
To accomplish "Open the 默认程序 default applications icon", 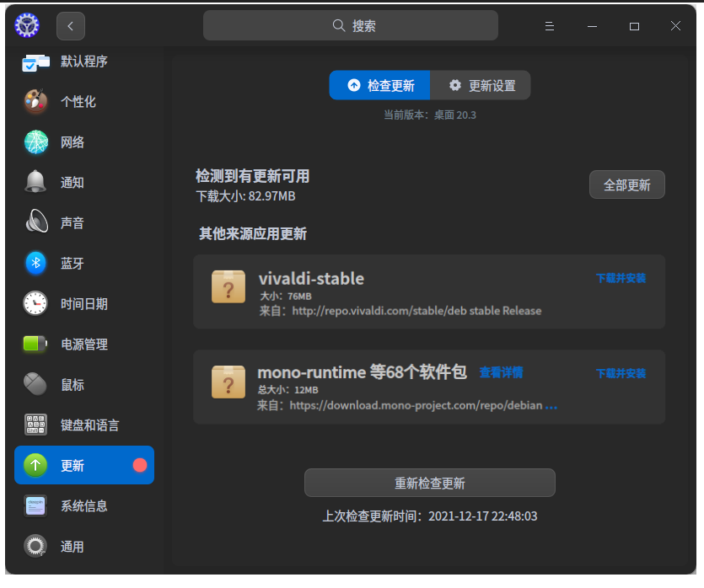I will click(35, 61).
